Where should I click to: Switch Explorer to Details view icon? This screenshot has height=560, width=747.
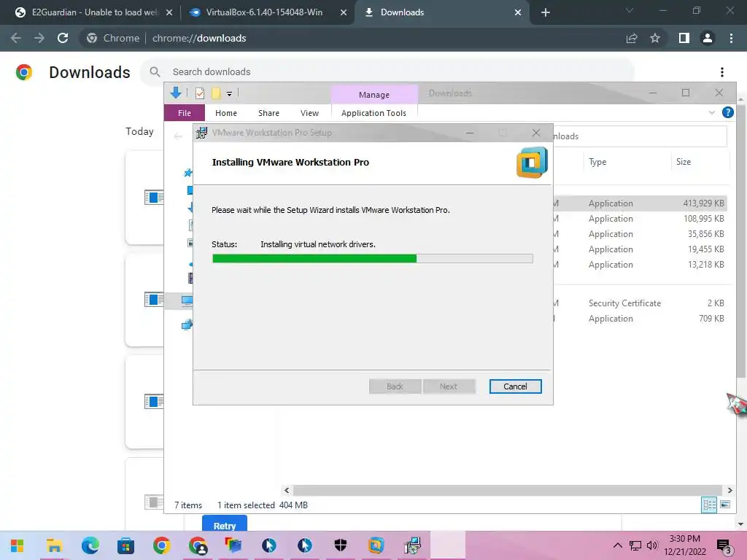click(x=709, y=505)
